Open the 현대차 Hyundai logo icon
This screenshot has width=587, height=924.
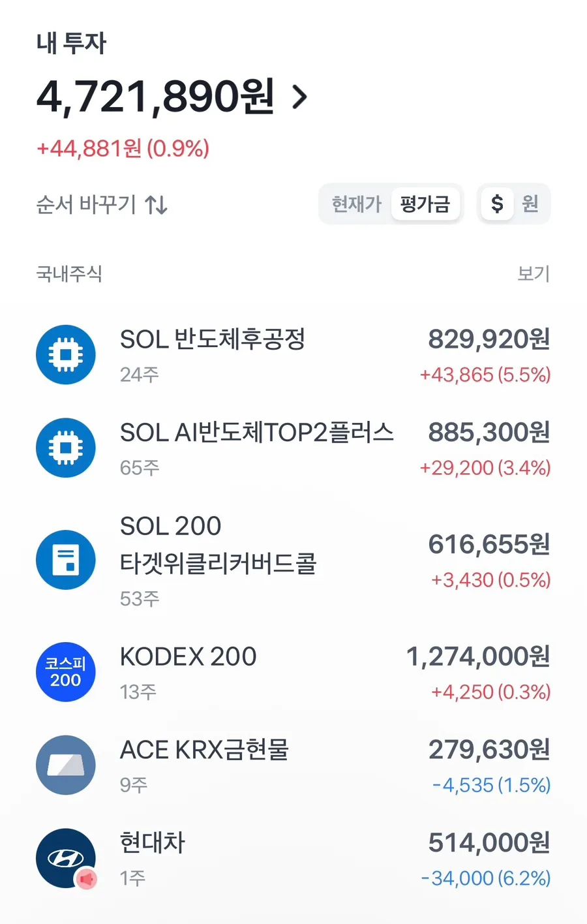tap(66, 858)
